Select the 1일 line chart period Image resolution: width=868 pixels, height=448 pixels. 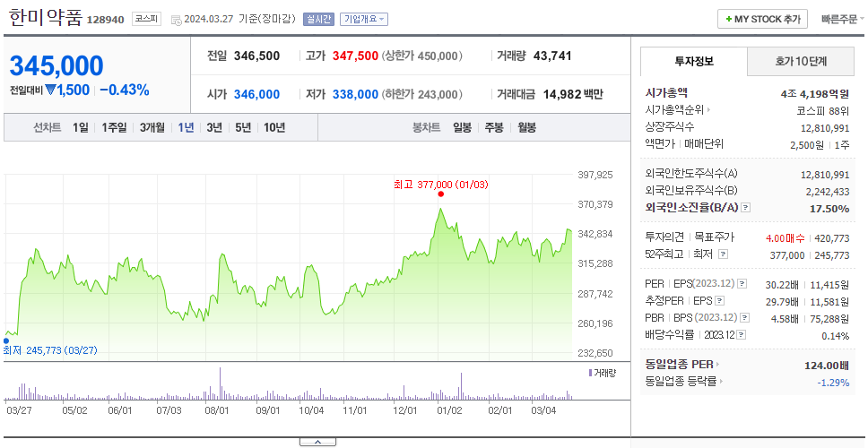[x=81, y=128]
